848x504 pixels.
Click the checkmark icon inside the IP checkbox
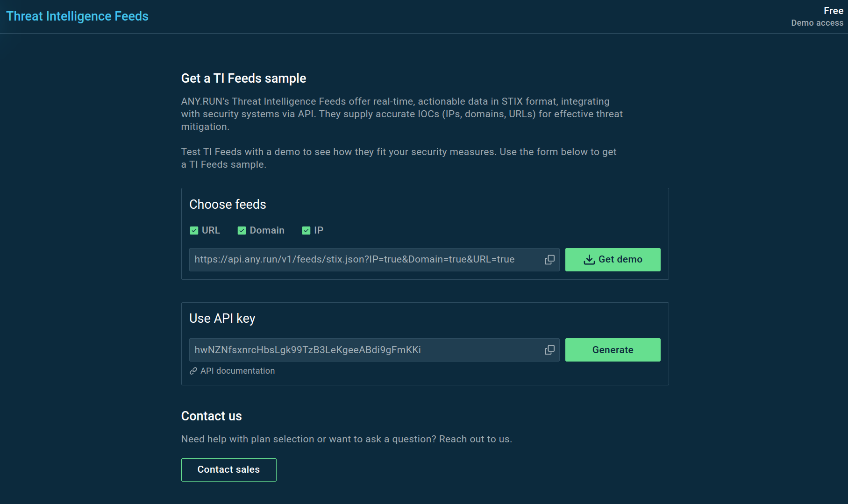pyautogui.click(x=306, y=230)
